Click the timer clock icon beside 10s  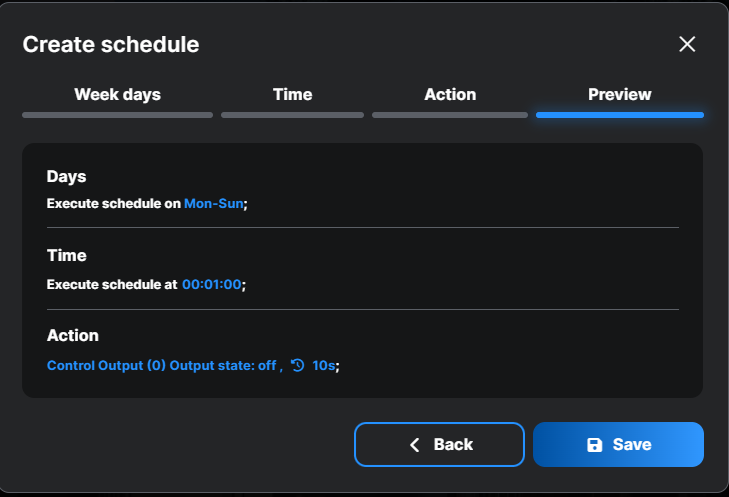point(297,366)
